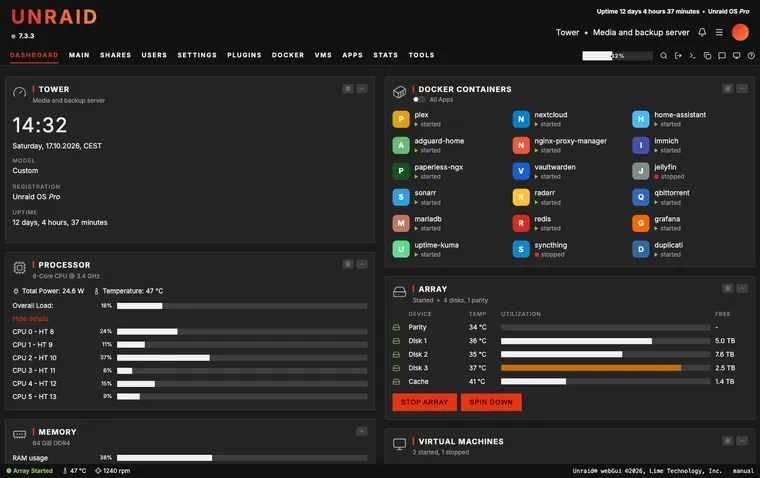Switch to the Main tab

[79, 55]
